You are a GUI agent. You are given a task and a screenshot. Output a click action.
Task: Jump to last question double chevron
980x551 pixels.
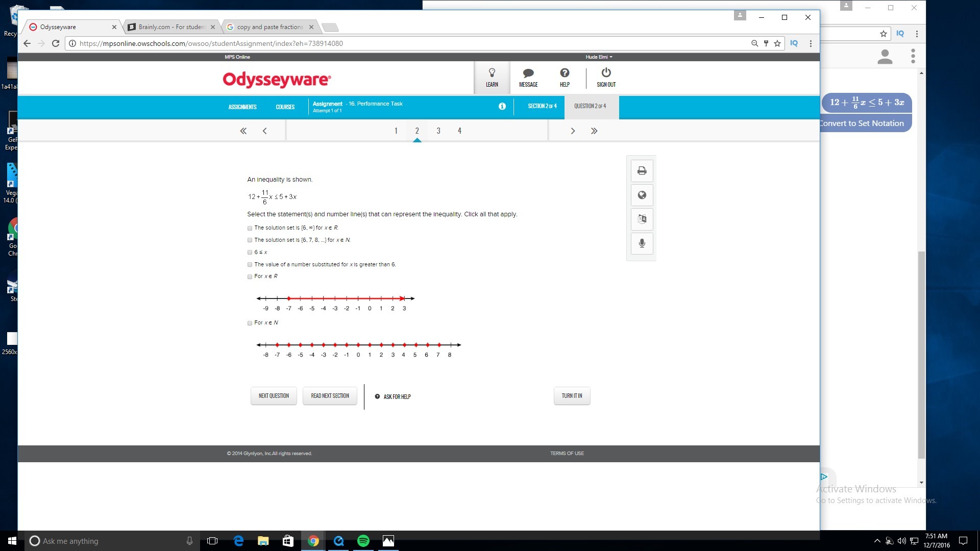(x=594, y=131)
